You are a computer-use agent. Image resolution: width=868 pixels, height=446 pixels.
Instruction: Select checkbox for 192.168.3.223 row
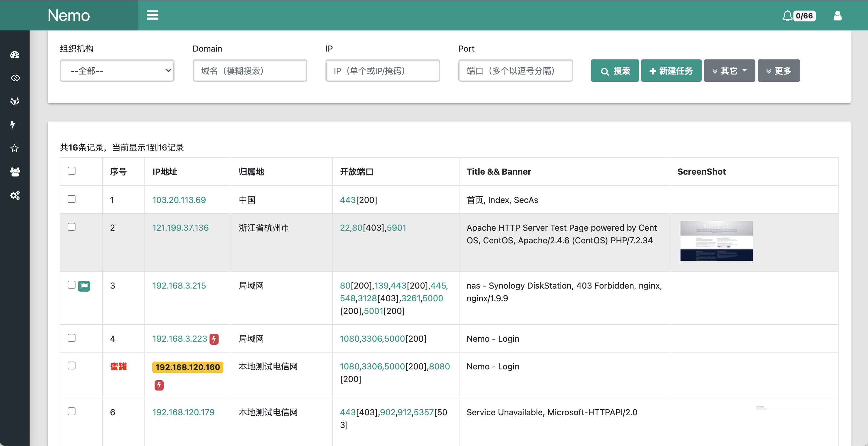(x=72, y=338)
